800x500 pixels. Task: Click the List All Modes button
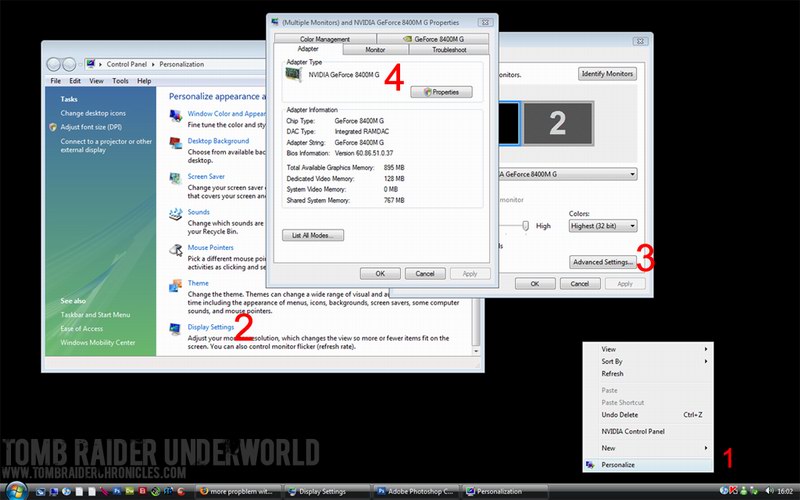tap(313, 235)
